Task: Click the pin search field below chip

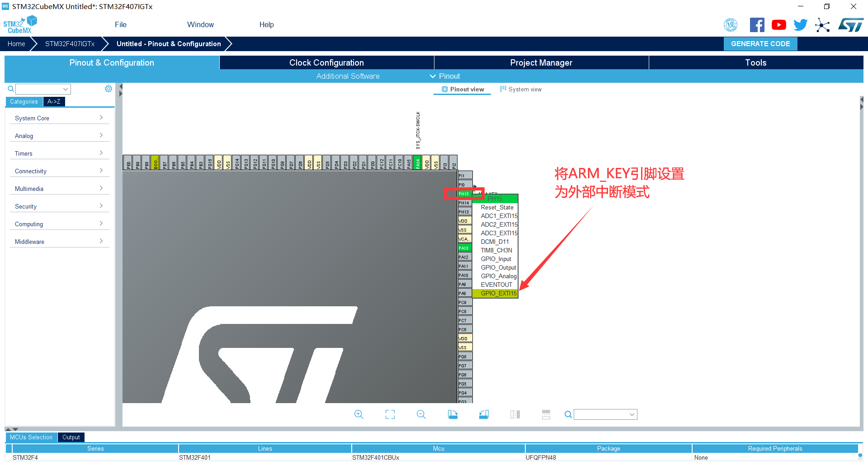Action: (605, 414)
